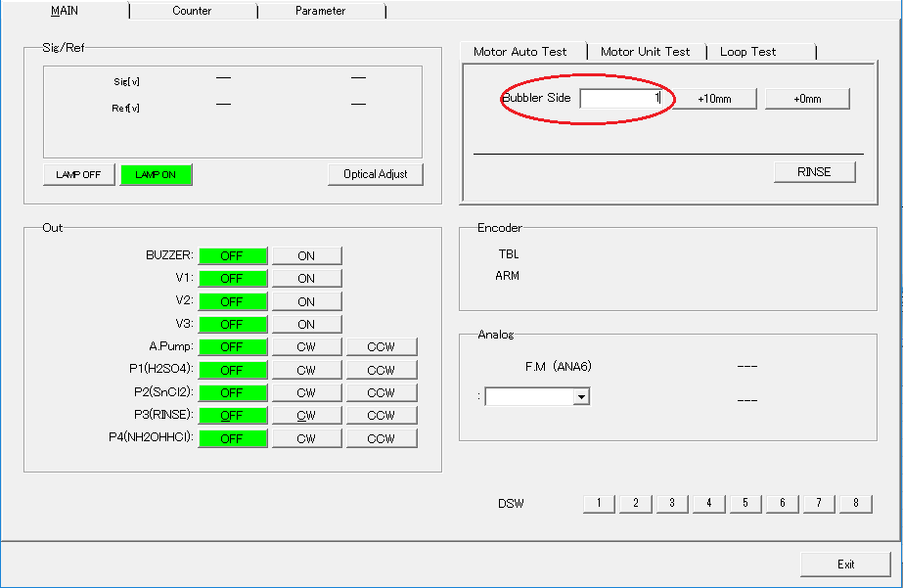Stop P3(RINSE) pump with OFF
903x588 pixels.
click(232, 415)
